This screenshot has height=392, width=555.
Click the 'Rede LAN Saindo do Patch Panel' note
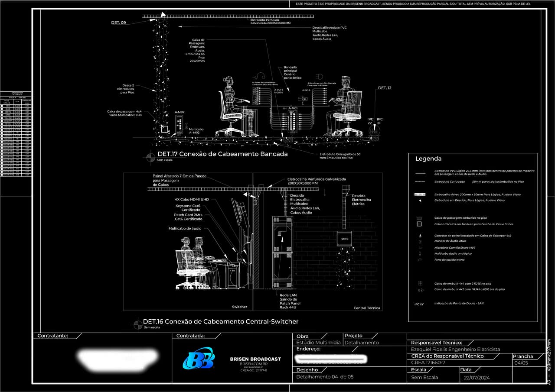(290, 301)
